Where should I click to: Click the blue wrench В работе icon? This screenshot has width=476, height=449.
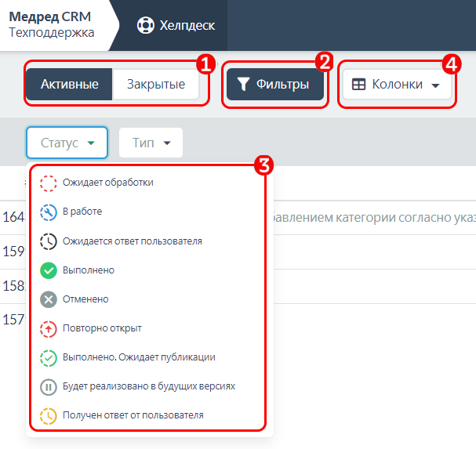tap(49, 212)
